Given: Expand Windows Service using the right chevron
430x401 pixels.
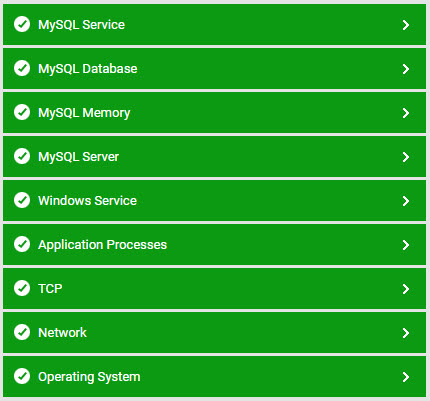Looking at the screenshot, I should point(406,201).
